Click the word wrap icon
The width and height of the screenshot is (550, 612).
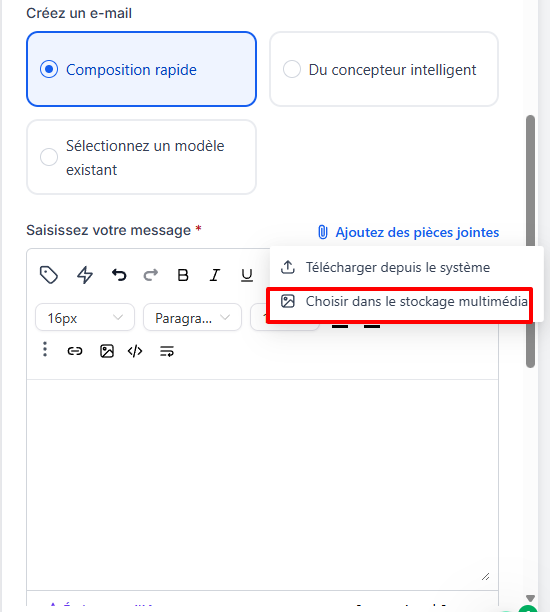pos(167,351)
